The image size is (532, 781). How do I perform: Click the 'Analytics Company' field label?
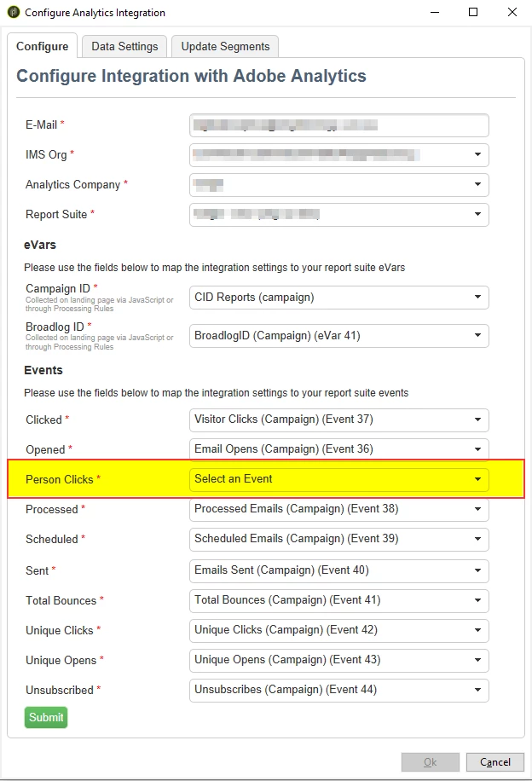pyautogui.click(x=72, y=184)
